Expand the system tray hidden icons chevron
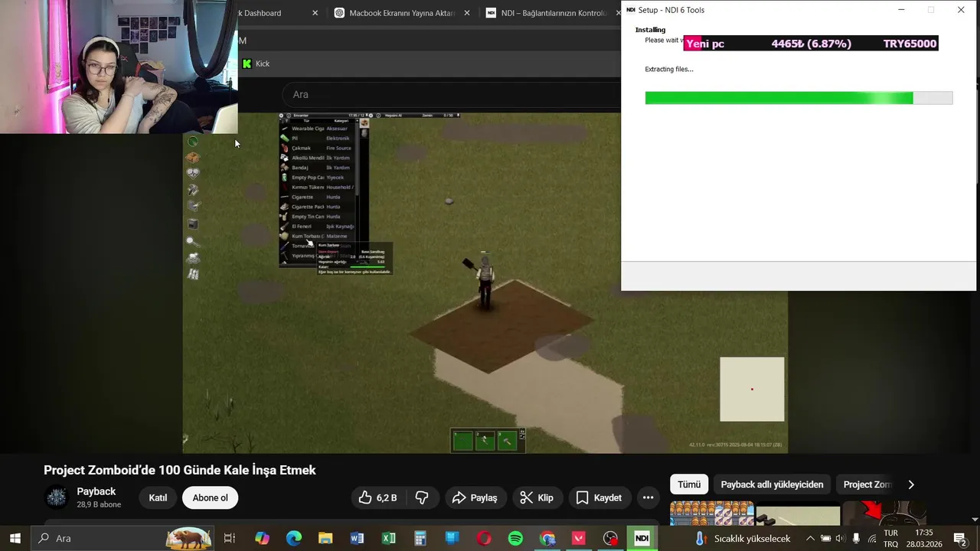 [810, 538]
